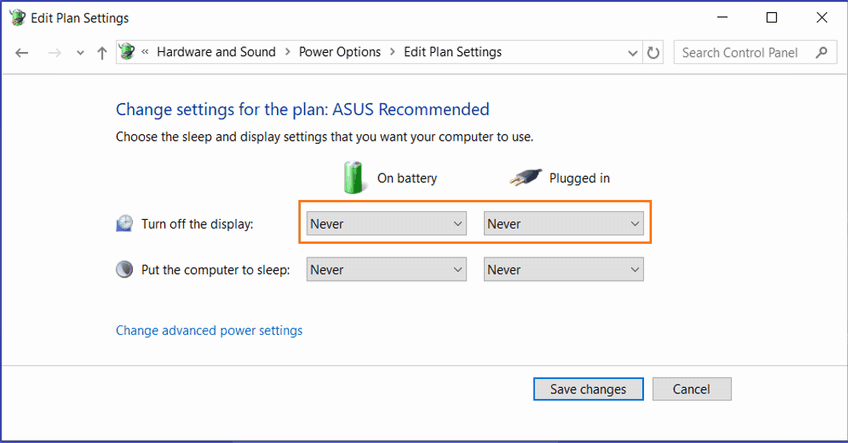Image resolution: width=848 pixels, height=443 pixels.
Task: Click the title bar power plan icon
Action: [19, 17]
